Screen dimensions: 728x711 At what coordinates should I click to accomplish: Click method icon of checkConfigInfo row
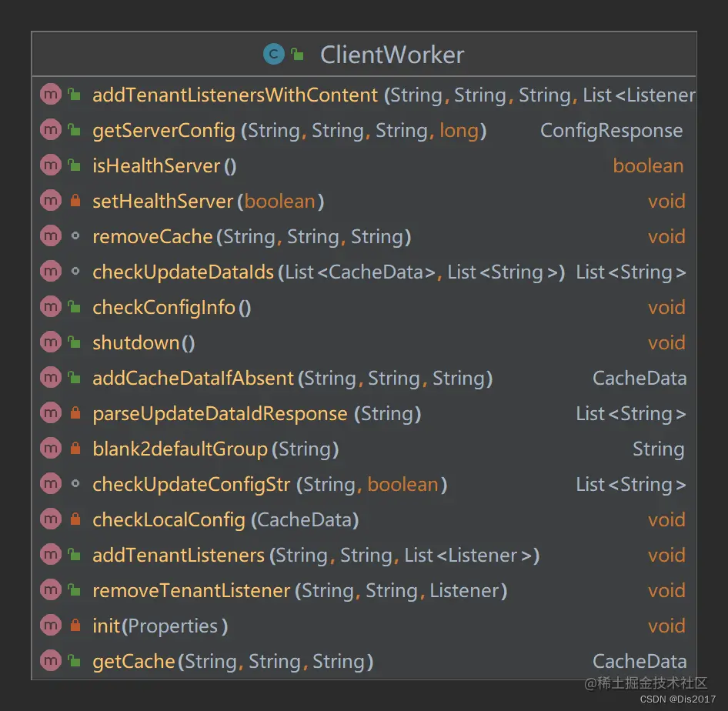pyautogui.click(x=51, y=307)
